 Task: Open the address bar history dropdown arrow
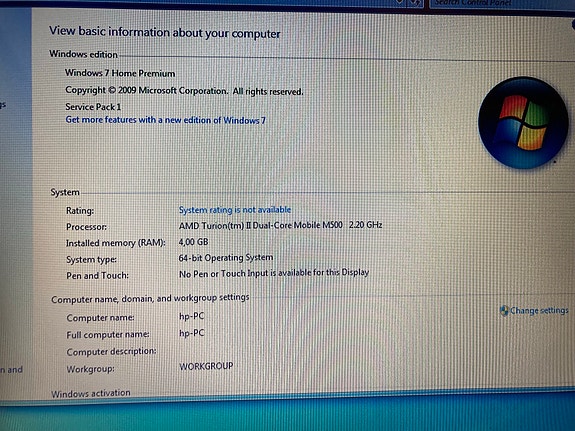(x=399, y=3)
